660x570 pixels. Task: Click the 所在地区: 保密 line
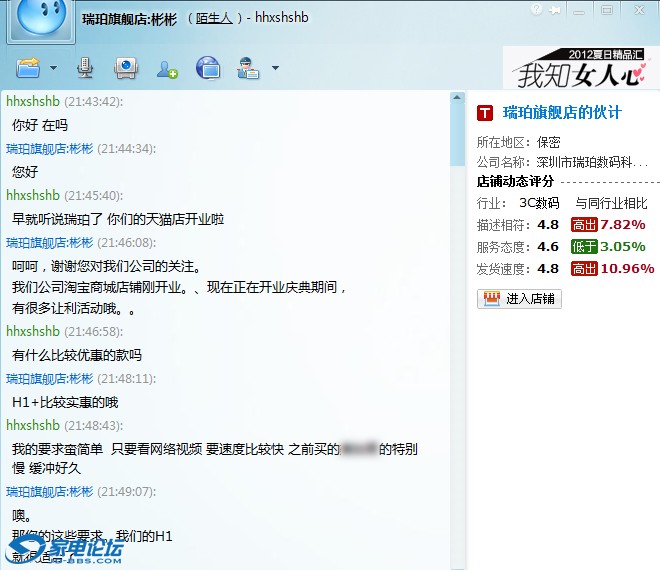coord(518,142)
